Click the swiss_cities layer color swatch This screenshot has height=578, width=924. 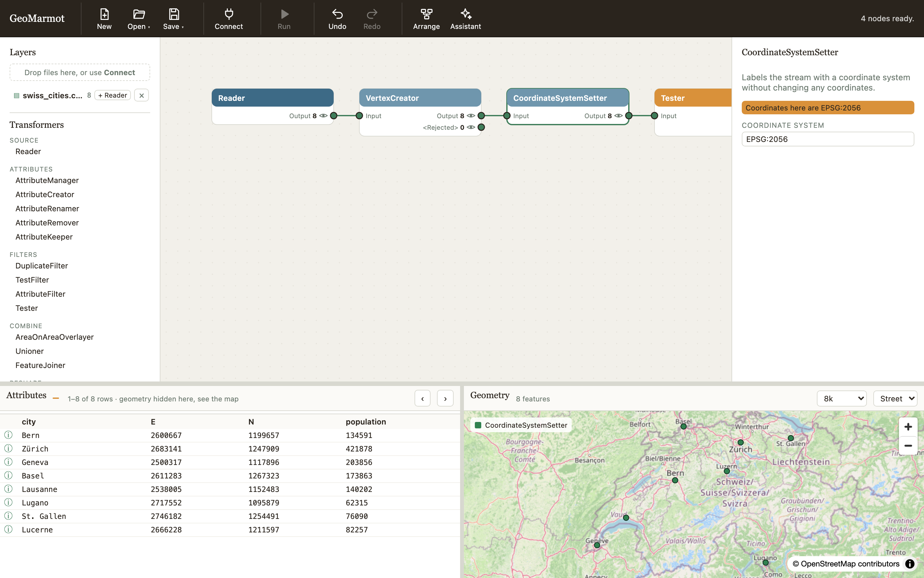[x=16, y=96]
